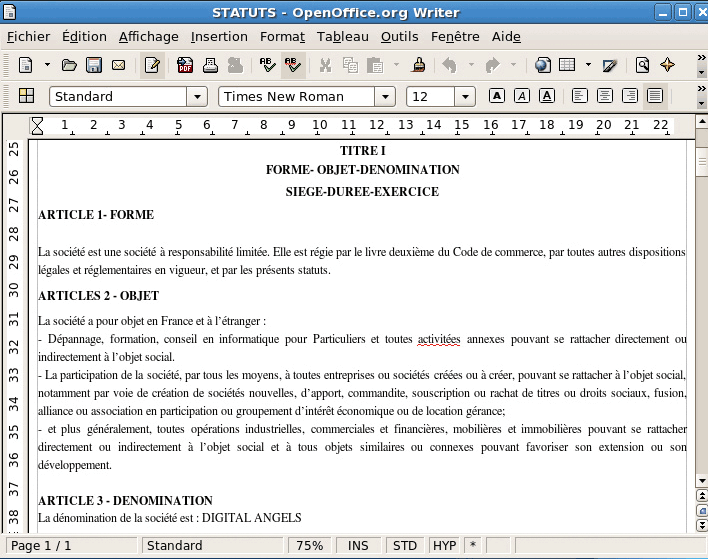Open Find & Replace via the magnifier icon
Viewport: 708px width, 559px height.
click(x=642, y=65)
